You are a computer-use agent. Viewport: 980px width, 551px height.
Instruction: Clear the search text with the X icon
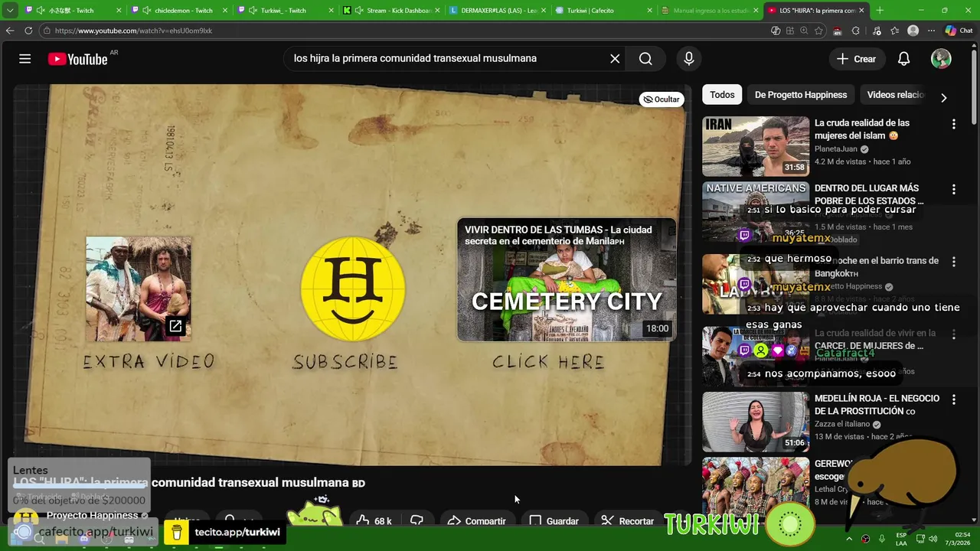615,59
